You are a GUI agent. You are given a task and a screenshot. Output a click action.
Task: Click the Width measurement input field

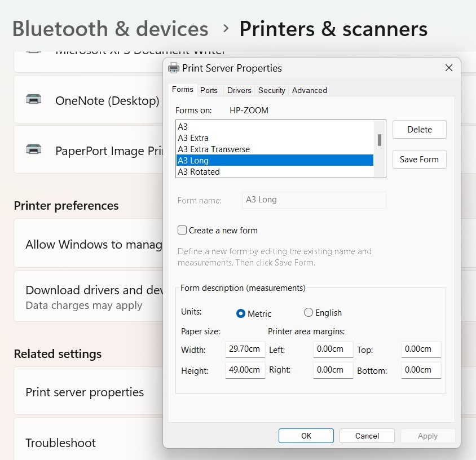point(245,350)
